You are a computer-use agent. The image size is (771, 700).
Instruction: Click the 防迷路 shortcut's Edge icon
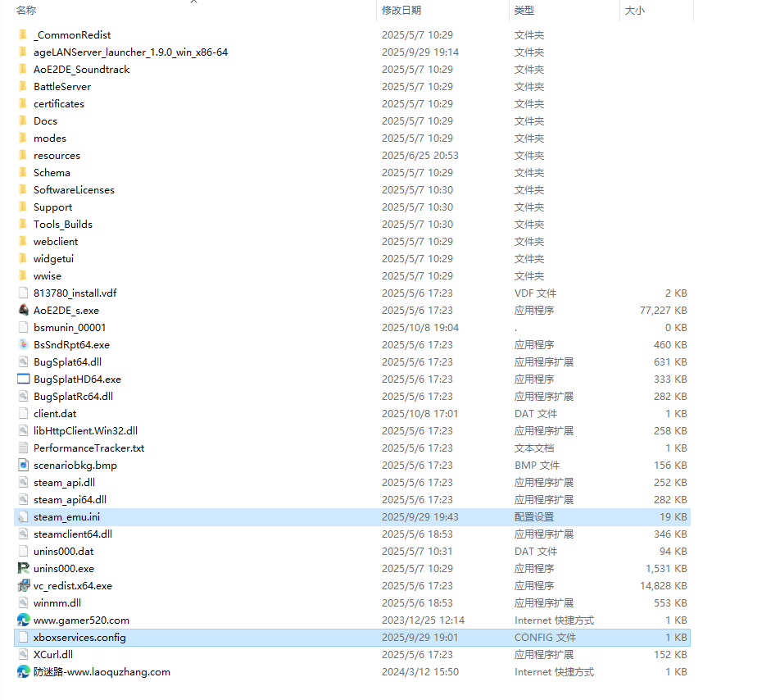pos(23,671)
